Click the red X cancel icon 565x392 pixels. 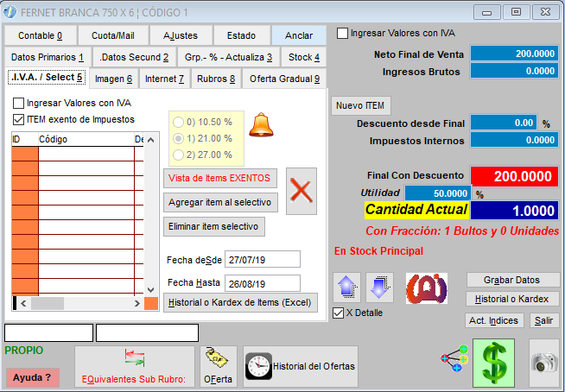302,191
